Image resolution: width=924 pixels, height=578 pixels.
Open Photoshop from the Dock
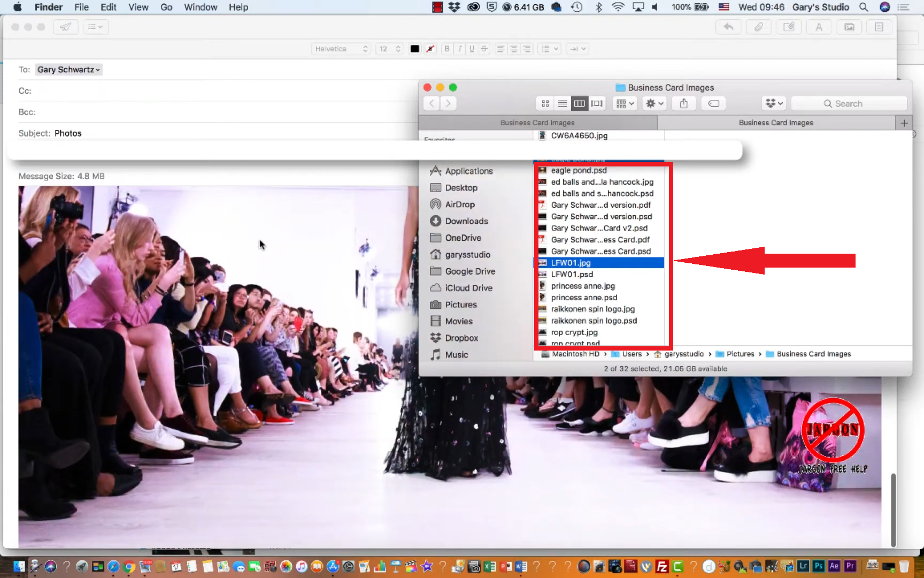818,566
